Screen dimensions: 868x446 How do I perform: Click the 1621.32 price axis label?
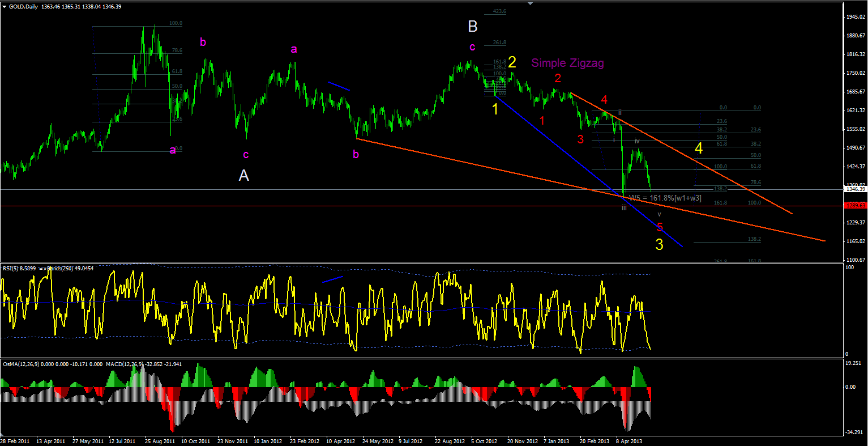[855, 111]
